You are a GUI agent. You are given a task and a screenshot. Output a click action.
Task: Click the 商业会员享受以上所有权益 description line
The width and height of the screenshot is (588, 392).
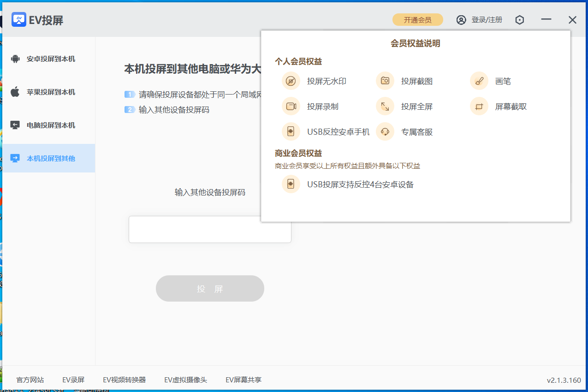click(x=348, y=166)
